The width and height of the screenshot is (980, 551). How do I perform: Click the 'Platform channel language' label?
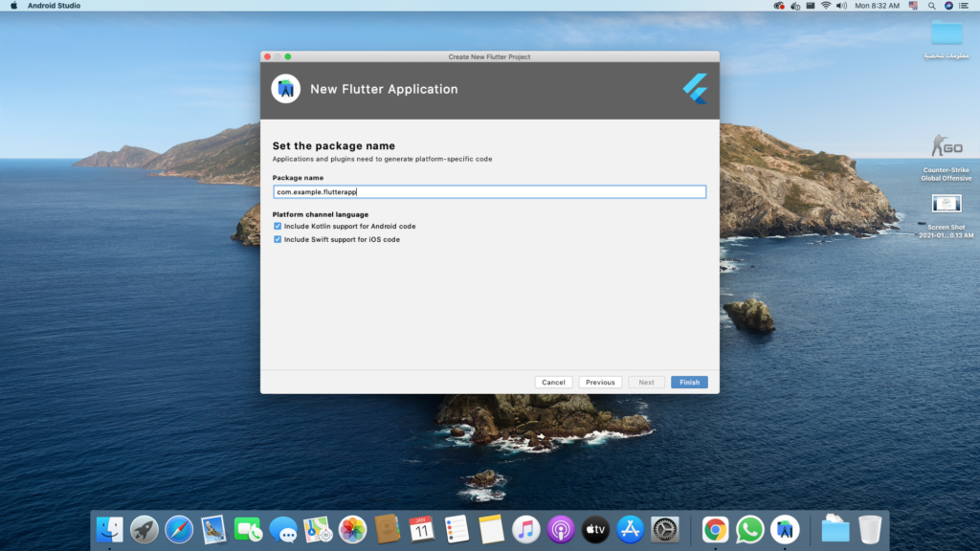coord(320,214)
